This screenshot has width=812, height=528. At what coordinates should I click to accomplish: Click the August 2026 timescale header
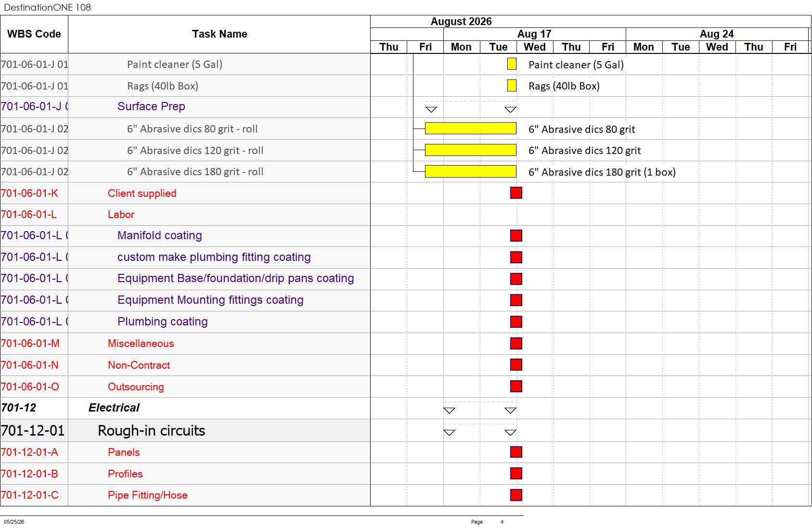coord(461,22)
